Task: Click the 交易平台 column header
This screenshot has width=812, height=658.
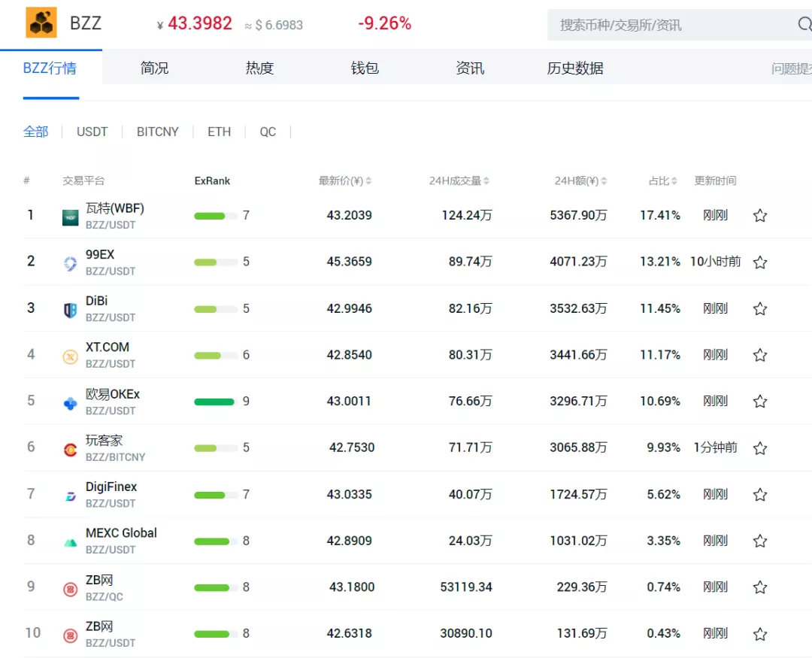Action: tap(83, 180)
